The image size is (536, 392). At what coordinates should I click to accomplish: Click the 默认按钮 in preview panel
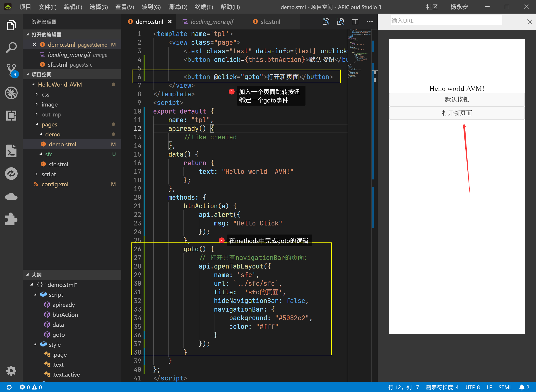click(457, 99)
